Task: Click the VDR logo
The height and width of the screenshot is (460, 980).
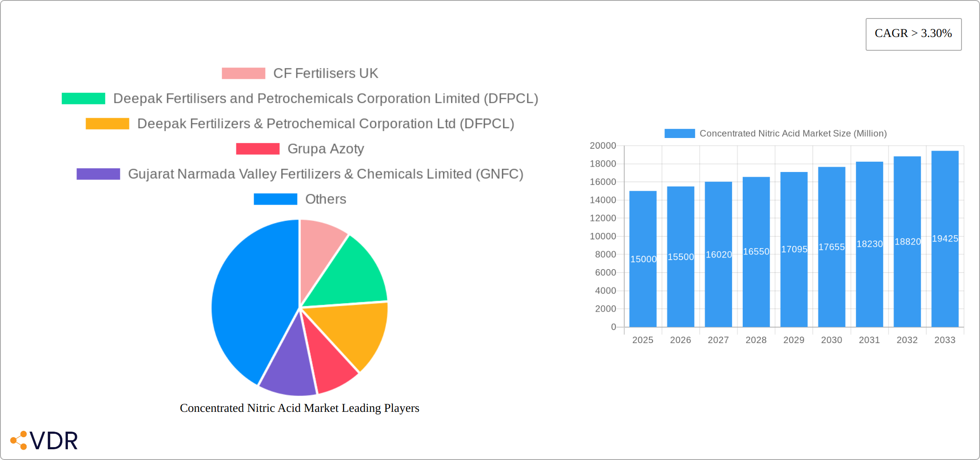Action: (x=44, y=441)
